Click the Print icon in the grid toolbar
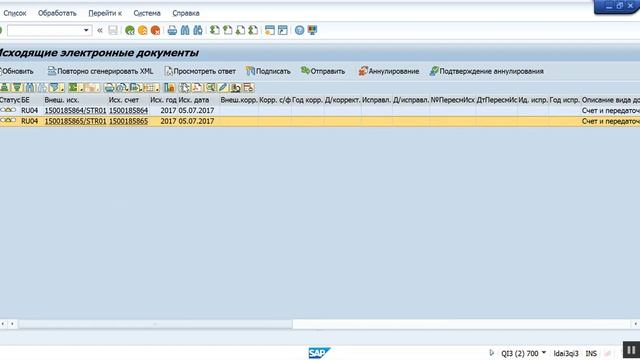 click(109, 87)
